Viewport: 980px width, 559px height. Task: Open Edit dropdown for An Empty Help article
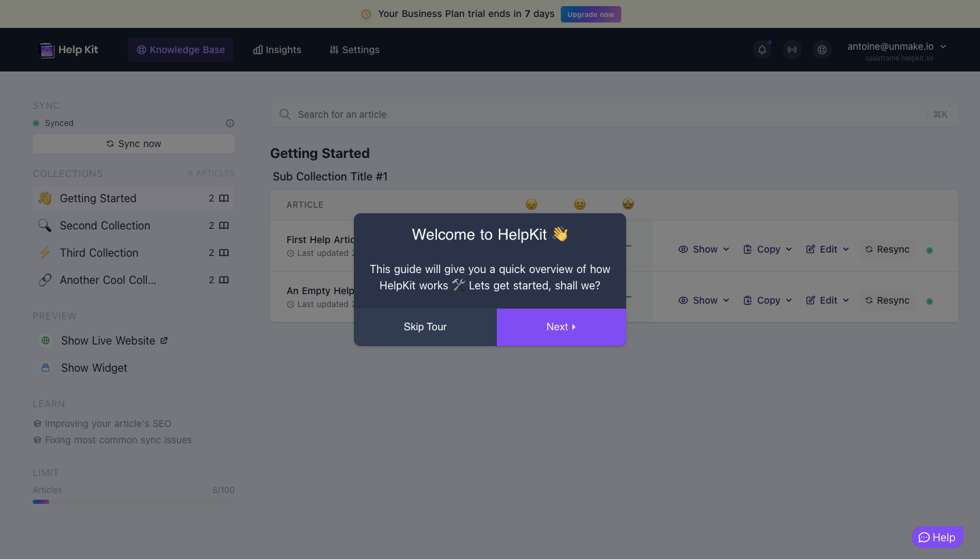(x=828, y=300)
